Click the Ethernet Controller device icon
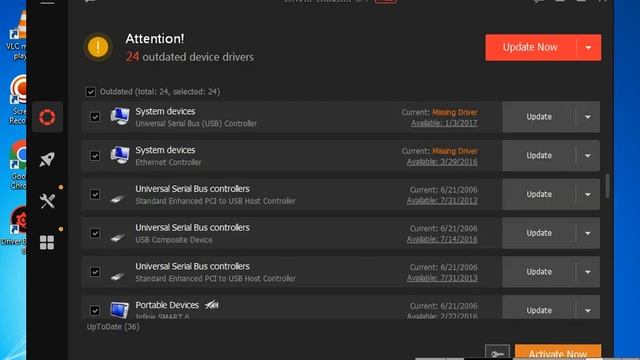Screen dimensions: 640x360 (x=120, y=155)
